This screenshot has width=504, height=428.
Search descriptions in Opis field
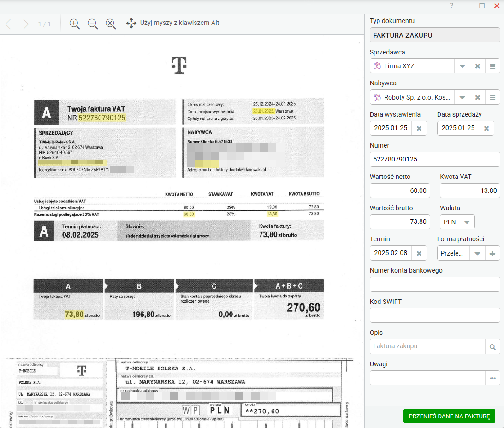tap(492, 347)
